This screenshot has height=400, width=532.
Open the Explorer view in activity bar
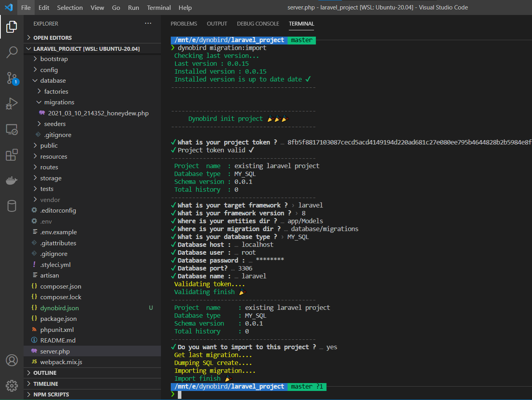(x=12, y=27)
